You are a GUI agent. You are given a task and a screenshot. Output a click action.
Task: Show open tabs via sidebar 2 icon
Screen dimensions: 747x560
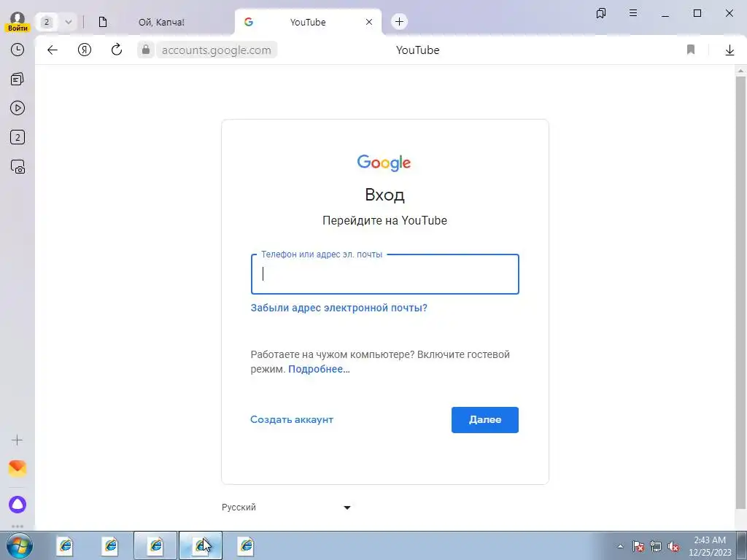click(18, 138)
